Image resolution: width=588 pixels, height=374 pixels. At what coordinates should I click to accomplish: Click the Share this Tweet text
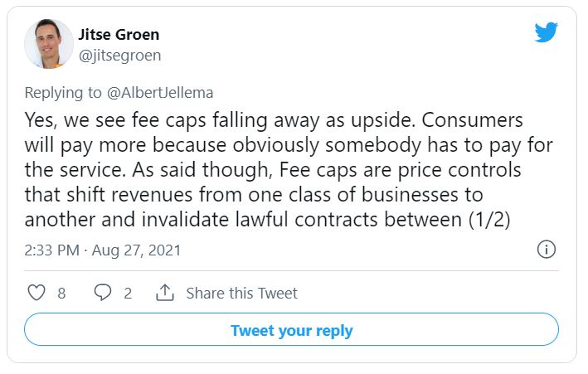click(x=242, y=293)
